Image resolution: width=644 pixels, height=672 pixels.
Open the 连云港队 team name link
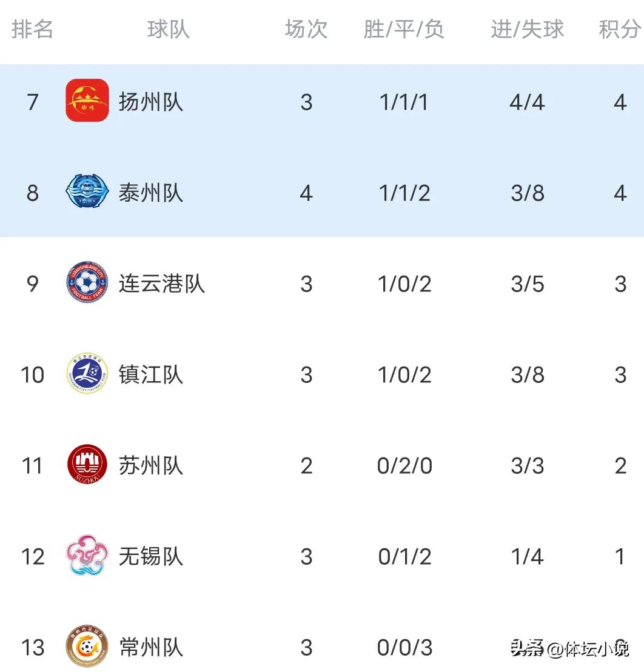pos(162,284)
